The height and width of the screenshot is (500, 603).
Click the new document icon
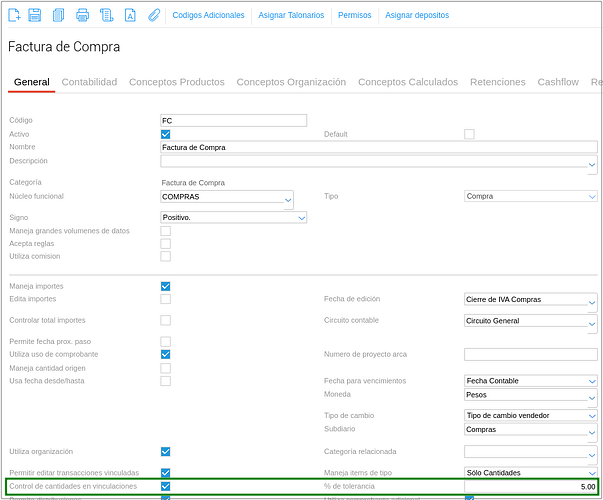(14, 15)
